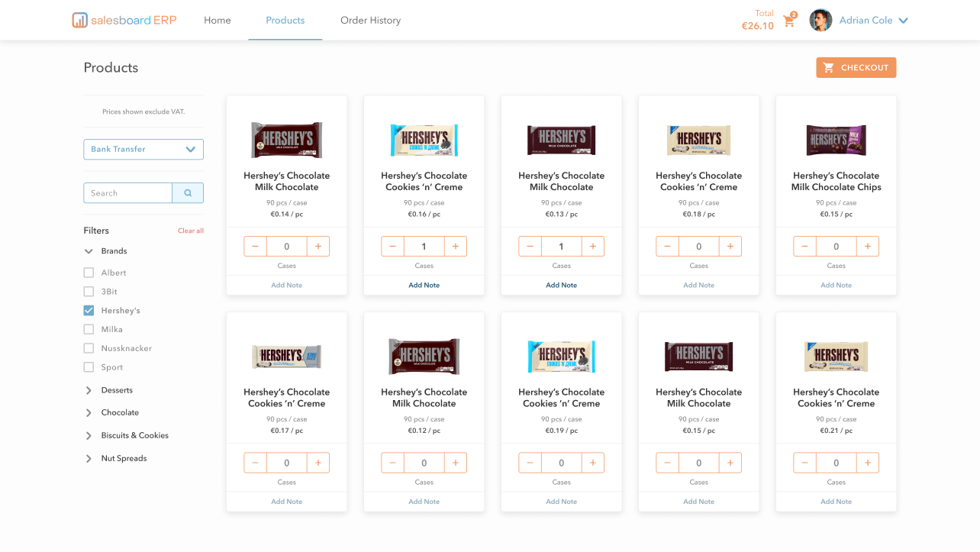The image size is (980, 552).
Task: Open the Order History tab
Action: point(370,21)
